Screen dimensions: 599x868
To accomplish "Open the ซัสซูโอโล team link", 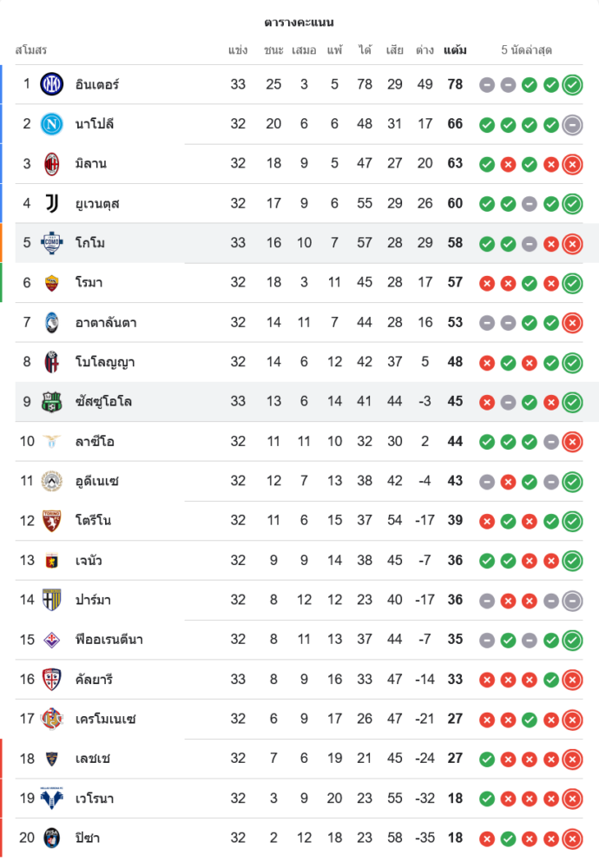I will (104, 402).
